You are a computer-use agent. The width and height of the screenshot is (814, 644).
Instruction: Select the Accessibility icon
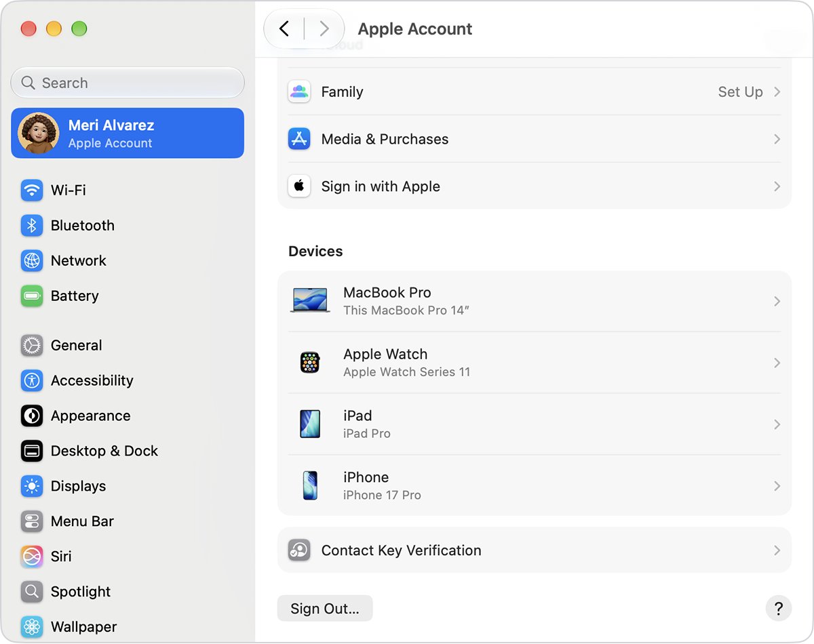click(32, 381)
